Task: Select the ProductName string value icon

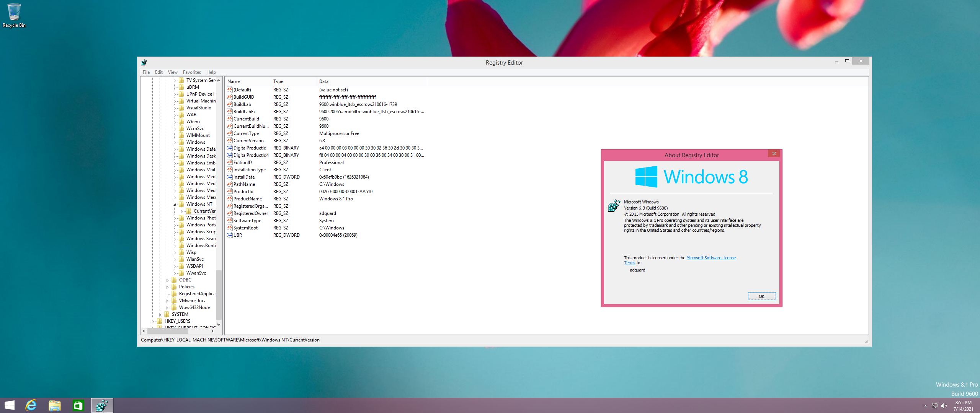Action: pyautogui.click(x=230, y=199)
